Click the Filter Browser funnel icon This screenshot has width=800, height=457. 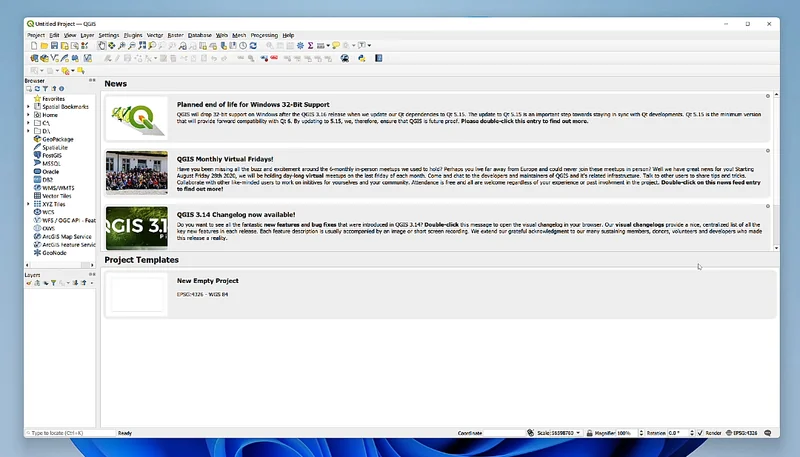click(46, 89)
